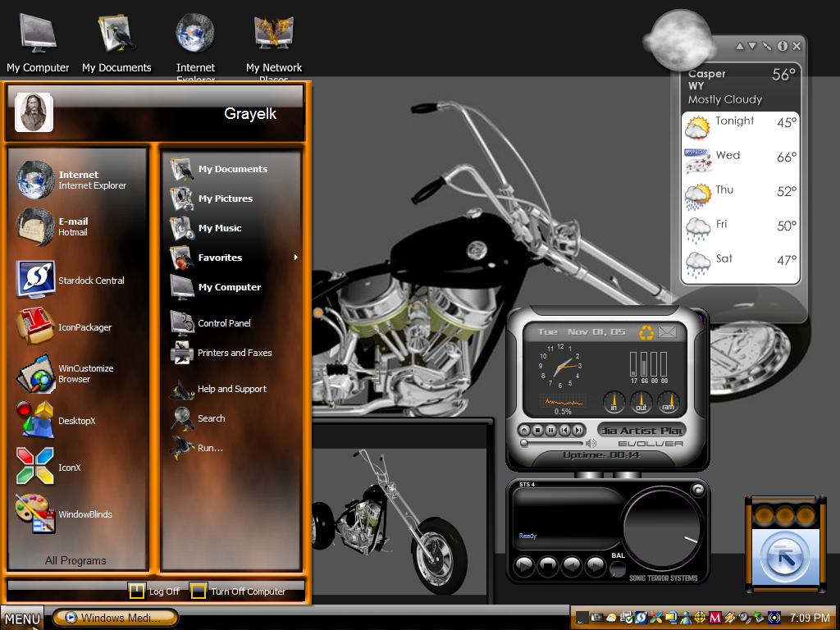Click play on the Sonic Terror Systems player

point(524,566)
